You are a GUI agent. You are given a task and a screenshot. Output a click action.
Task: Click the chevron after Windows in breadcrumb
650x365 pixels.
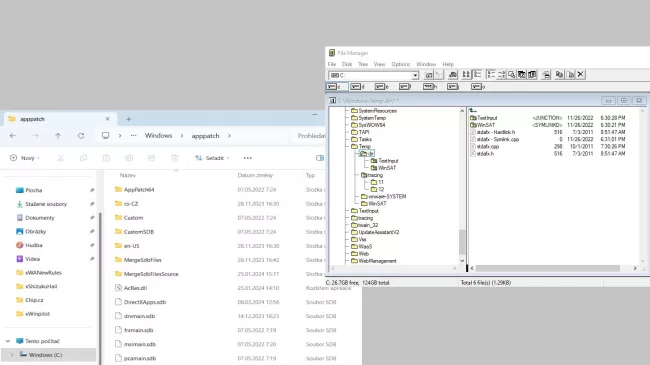click(x=182, y=136)
